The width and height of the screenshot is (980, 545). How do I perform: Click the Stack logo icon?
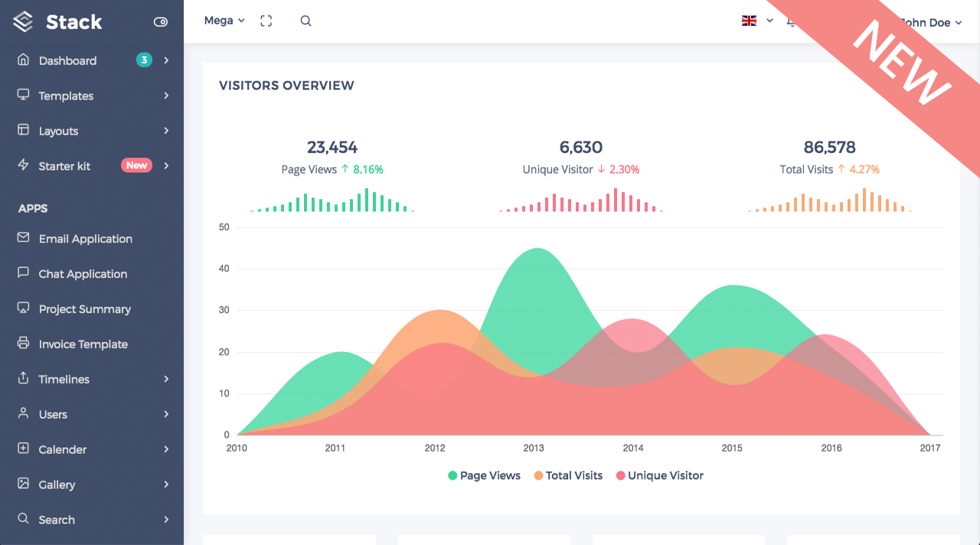[x=23, y=22]
